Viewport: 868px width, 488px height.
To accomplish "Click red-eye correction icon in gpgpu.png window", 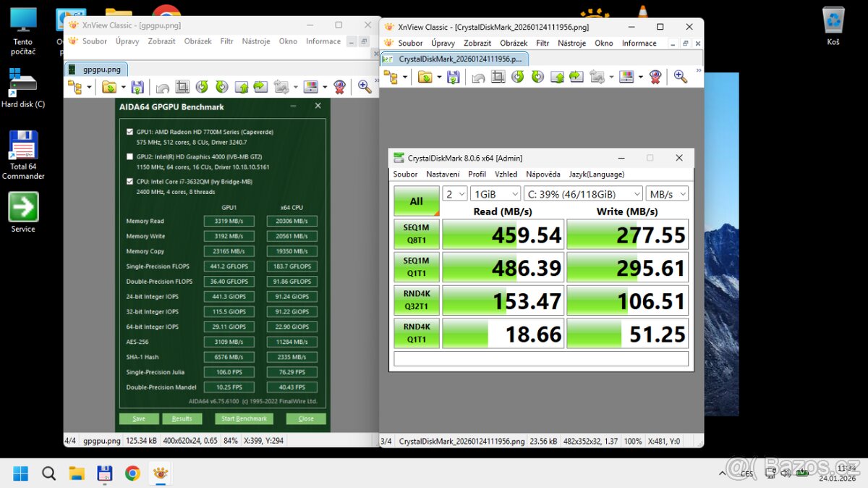I will click(339, 87).
